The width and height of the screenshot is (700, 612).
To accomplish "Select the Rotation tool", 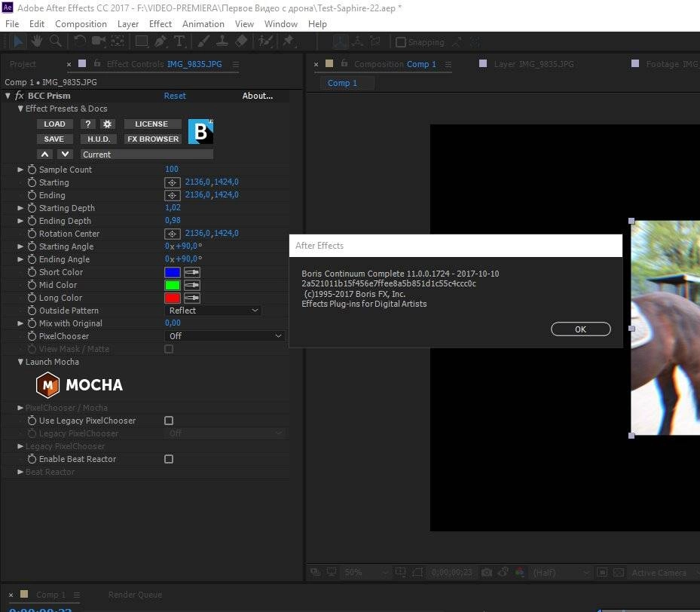I will (80, 41).
